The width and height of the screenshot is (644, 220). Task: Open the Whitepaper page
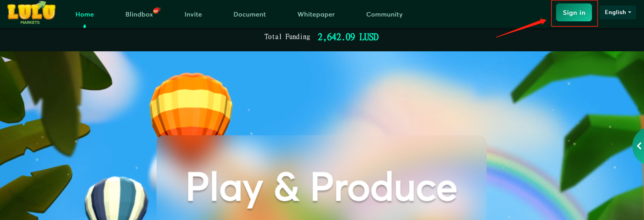point(316,14)
